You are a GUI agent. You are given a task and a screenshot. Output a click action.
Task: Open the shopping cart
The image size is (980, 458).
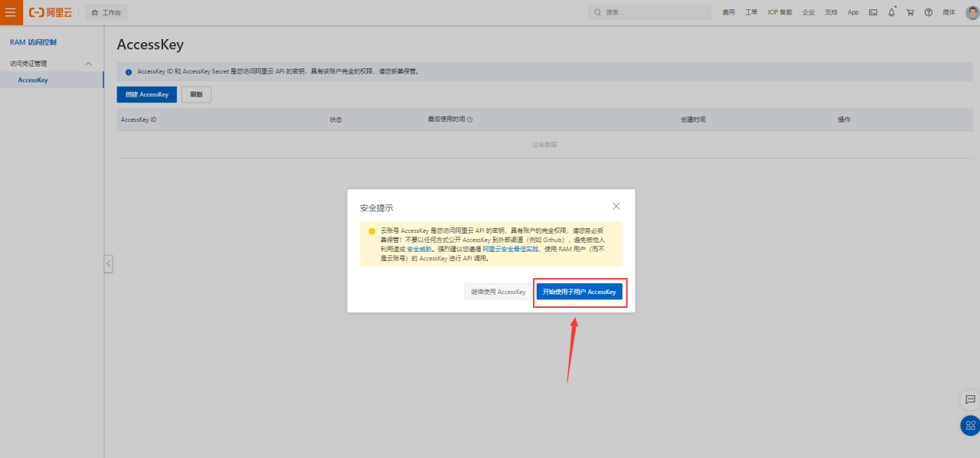click(x=910, y=12)
